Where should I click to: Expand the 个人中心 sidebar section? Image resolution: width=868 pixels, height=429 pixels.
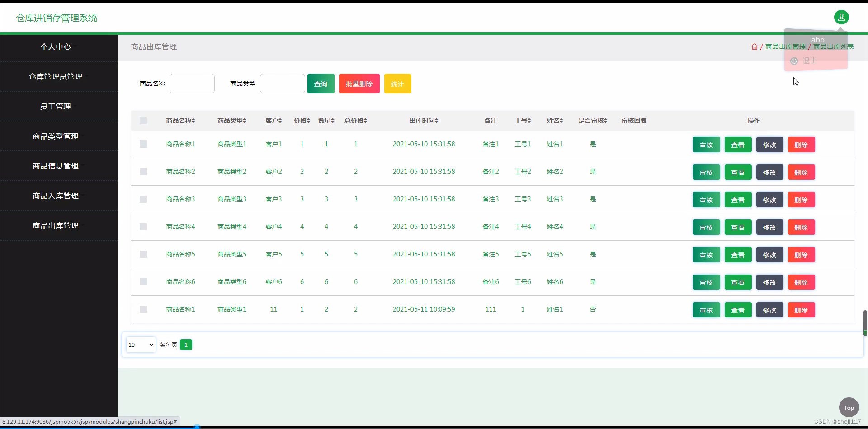point(56,47)
